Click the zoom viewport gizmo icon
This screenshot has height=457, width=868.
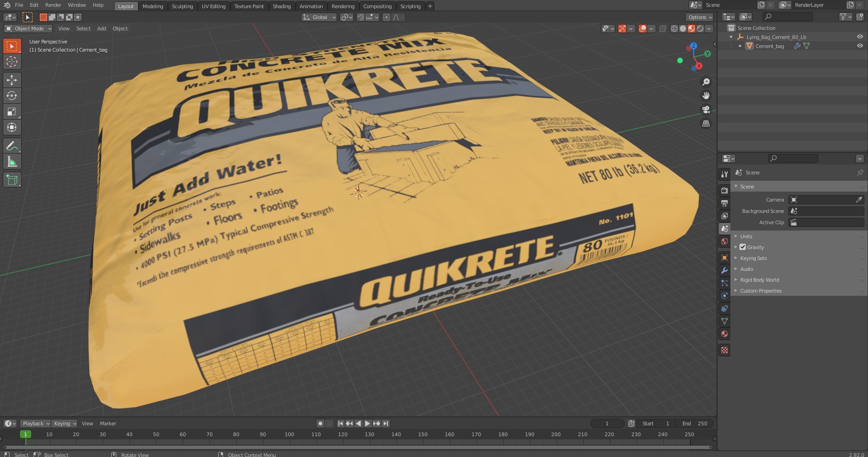[706, 82]
